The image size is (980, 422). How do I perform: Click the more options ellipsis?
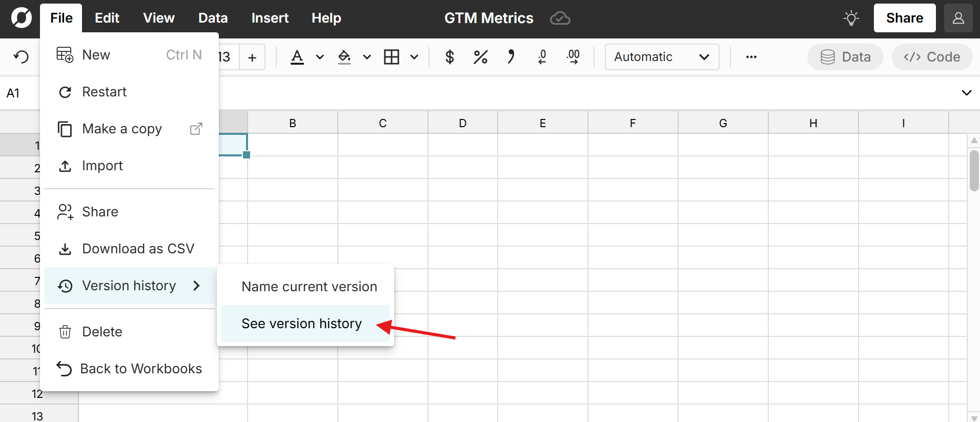point(751,57)
